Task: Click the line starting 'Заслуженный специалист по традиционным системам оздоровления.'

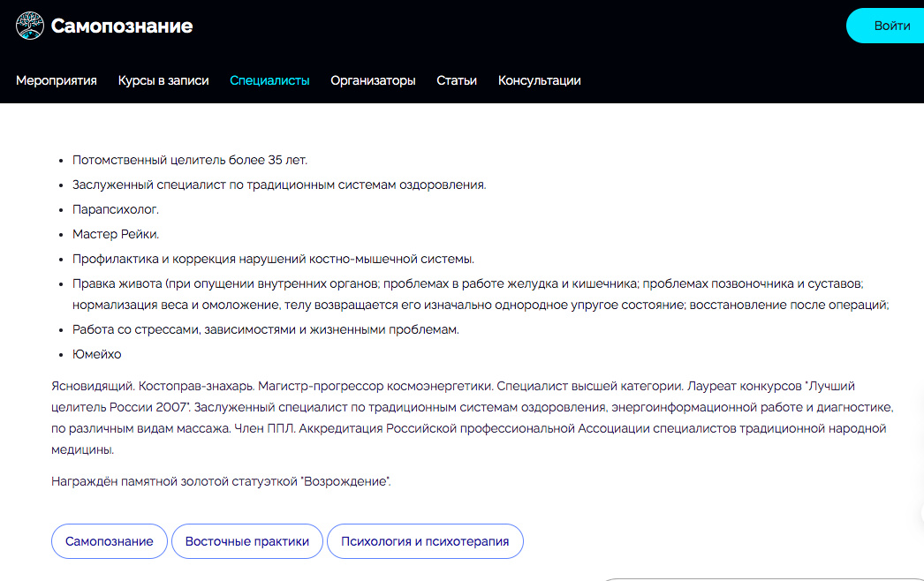Action: [279, 185]
